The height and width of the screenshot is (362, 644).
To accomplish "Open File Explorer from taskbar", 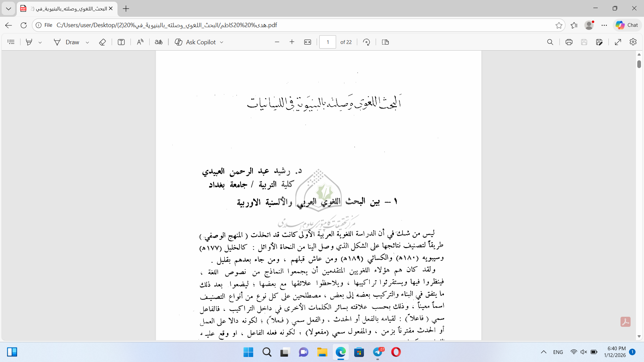I will tap(322, 352).
